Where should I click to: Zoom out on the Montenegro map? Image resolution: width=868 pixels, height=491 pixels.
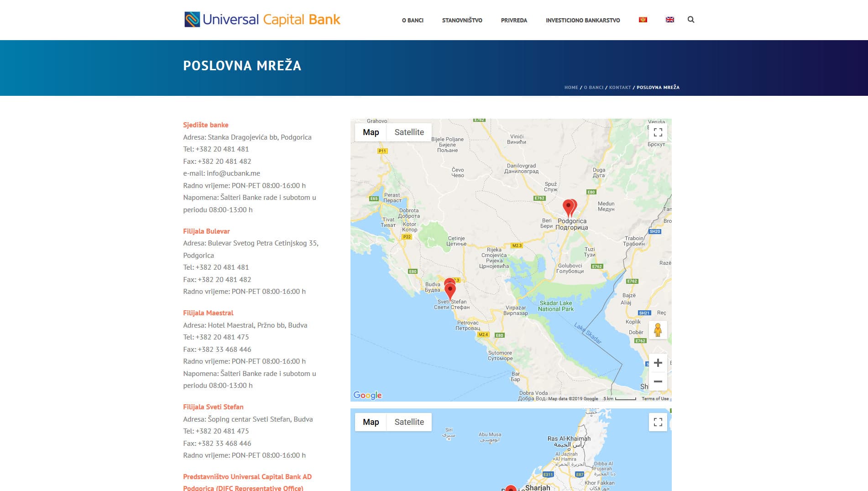(x=658, y=381)
